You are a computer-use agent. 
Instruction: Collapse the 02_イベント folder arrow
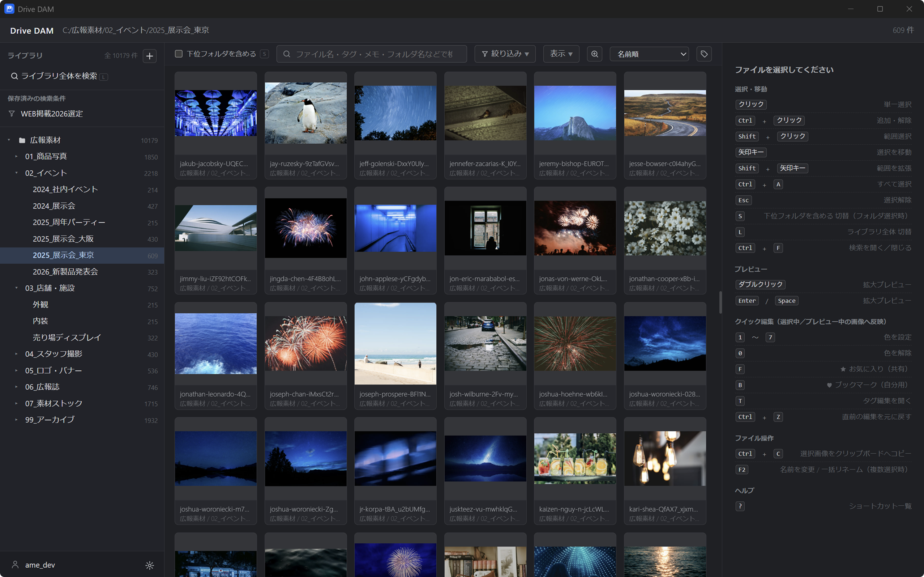pos(16,173)
